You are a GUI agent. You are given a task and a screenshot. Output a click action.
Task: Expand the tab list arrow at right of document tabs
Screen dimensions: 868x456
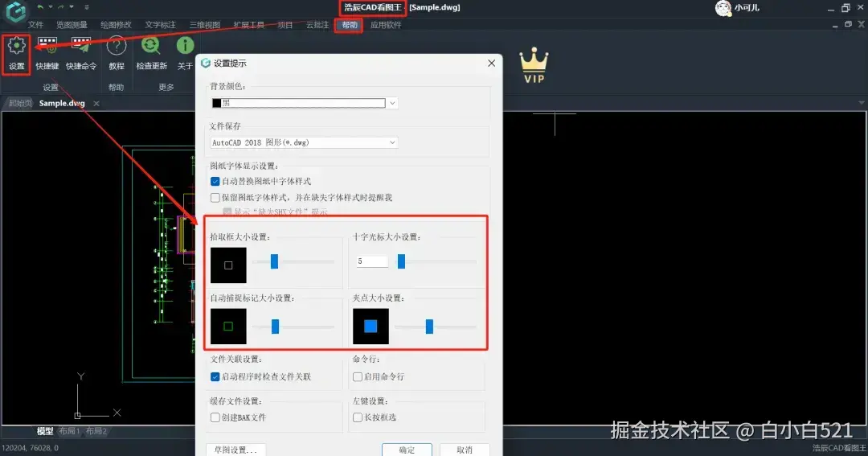[x=862, y=103]
